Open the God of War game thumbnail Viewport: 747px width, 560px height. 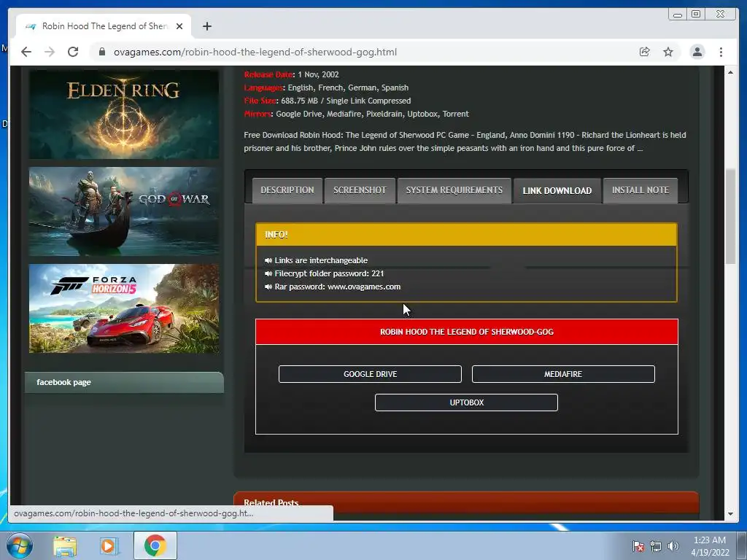(x=124, y=211)
